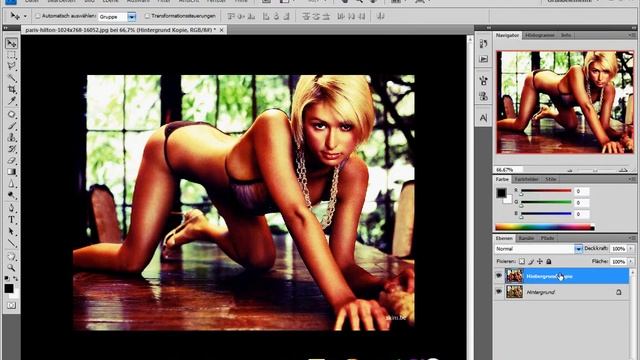Open the Ebenen panel options menu
Image resolution: width=640 pixels, height=360 pixels.
coord(632,238)
